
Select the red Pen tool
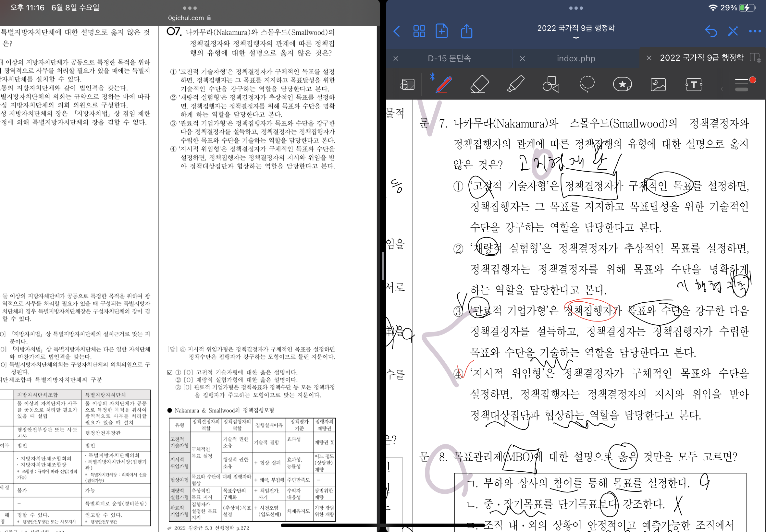(444, 84)
